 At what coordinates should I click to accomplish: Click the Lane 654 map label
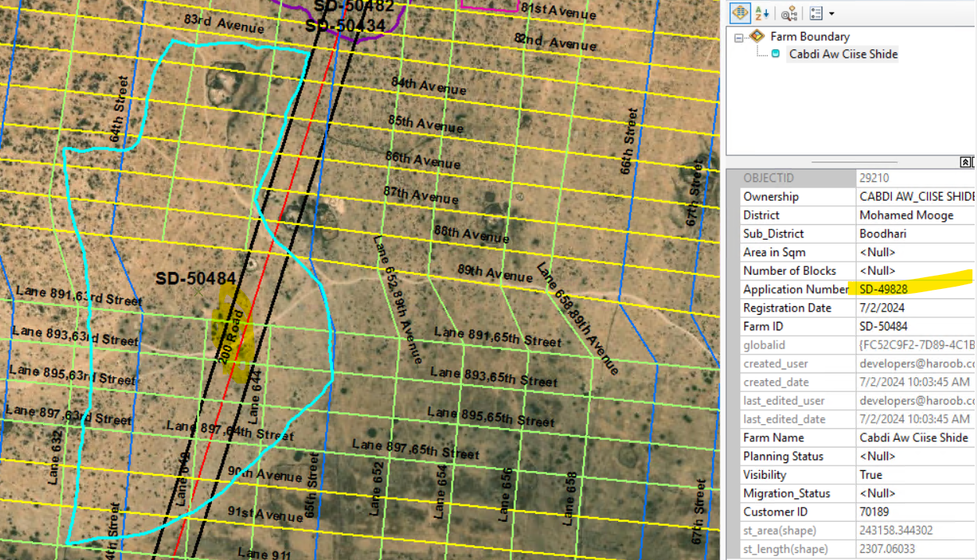[439, 492]
